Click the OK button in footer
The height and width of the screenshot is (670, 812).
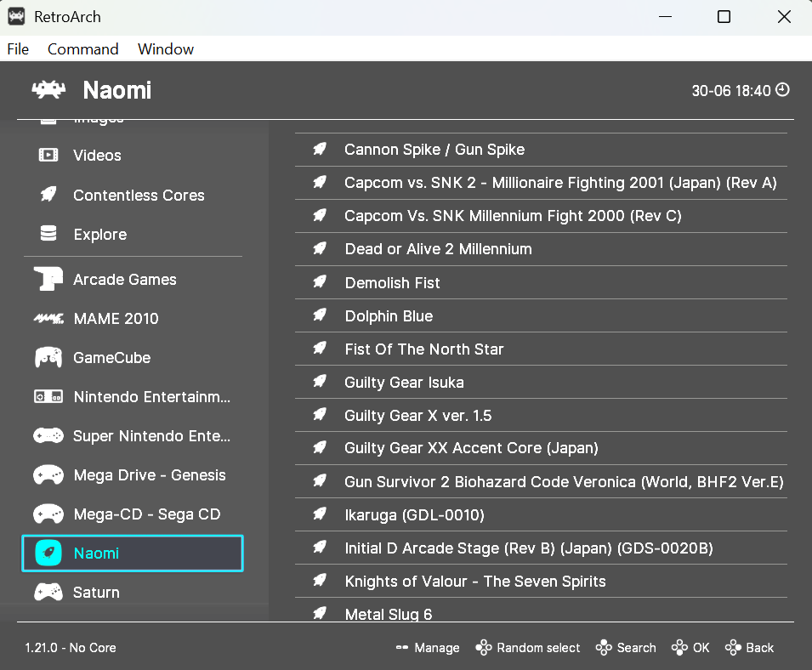click(690, 648)
